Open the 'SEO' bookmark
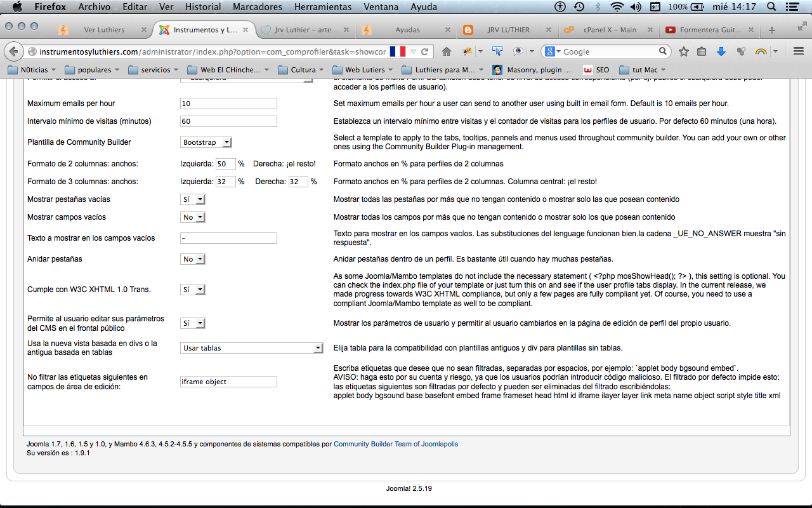The width and height of the screenshot is (812, 508). (x=596, y=70)
